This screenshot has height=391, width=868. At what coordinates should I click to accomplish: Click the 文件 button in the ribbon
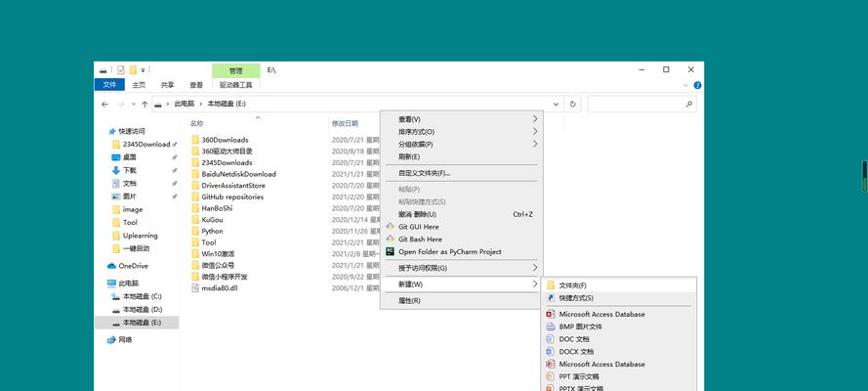coord(109,85)
